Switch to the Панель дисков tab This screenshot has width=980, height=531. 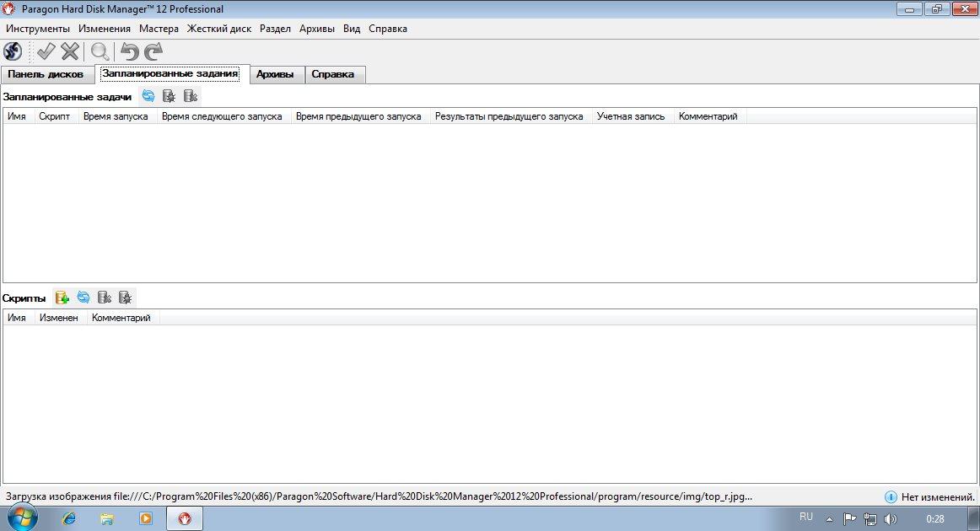[46, 74]
